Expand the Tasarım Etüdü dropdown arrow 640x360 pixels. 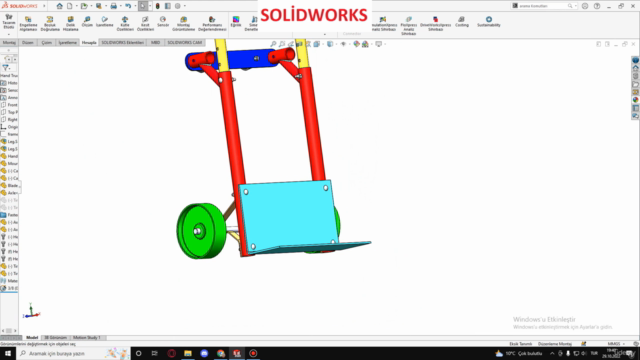9,34
